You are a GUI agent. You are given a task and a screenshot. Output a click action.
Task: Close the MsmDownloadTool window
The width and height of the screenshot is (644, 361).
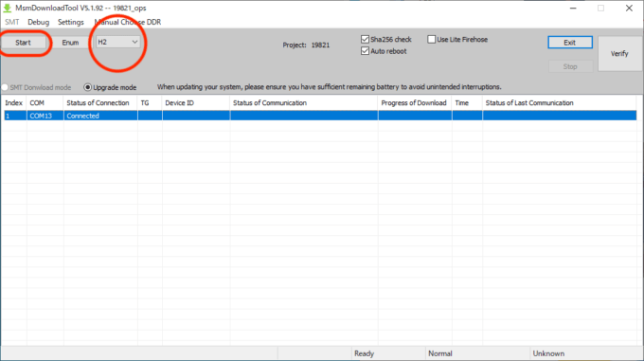(629, 9)
